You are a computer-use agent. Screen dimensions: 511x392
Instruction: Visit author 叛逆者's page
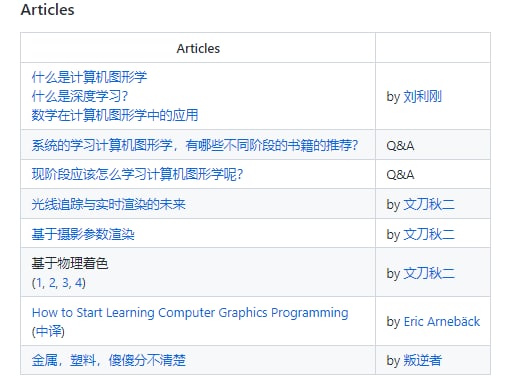click(x=422, y=360)
